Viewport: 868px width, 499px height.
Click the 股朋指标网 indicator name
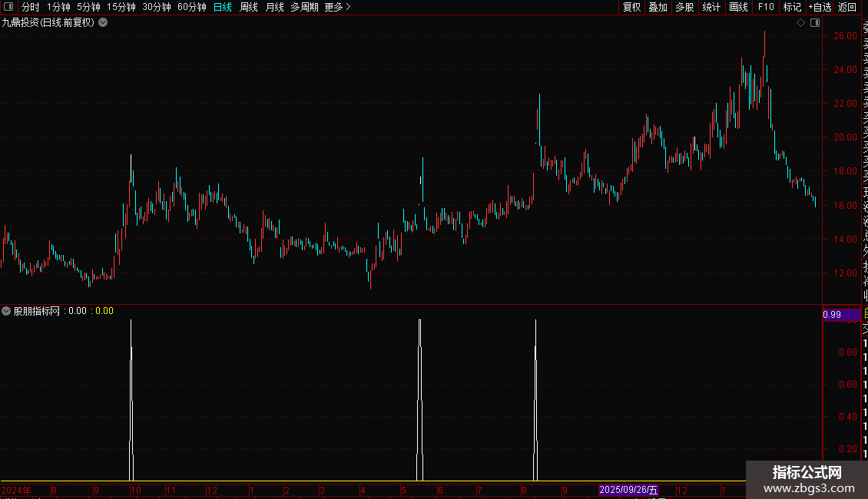tap(37, 311)
